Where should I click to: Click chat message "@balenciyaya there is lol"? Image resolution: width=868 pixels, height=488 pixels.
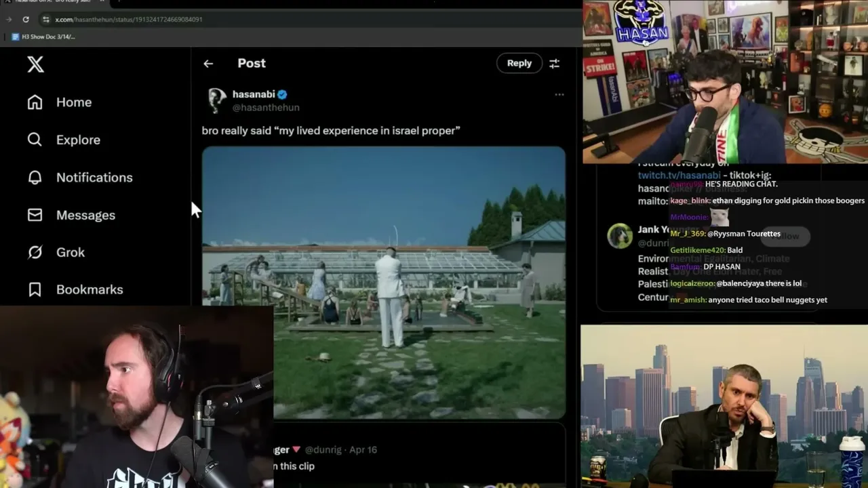click(758, 283)
